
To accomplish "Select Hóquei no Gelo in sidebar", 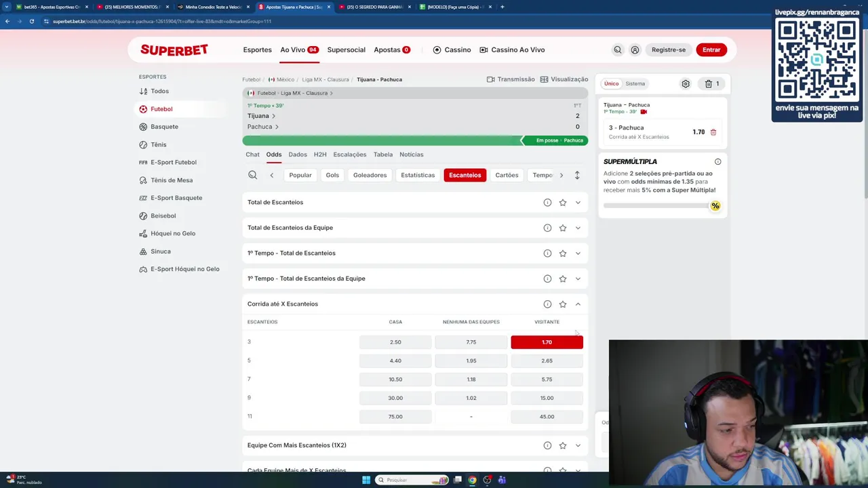I will [172, 233].
